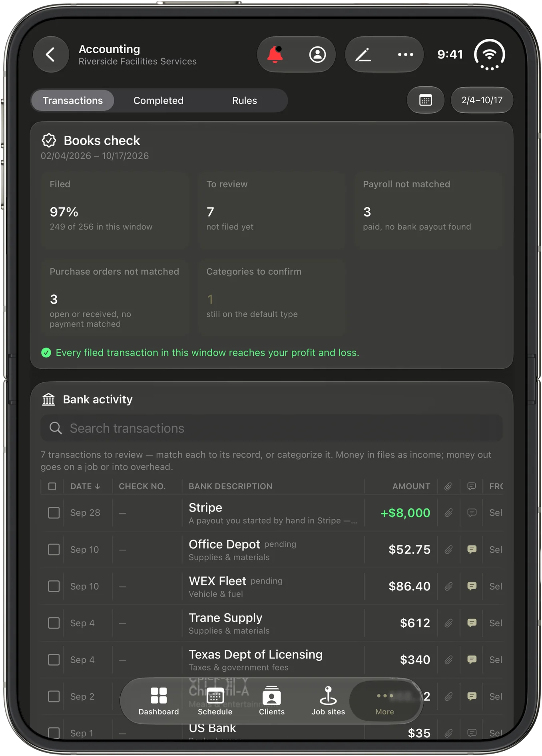Open Sel dropdown in Texas Dept row

[496, 660]
